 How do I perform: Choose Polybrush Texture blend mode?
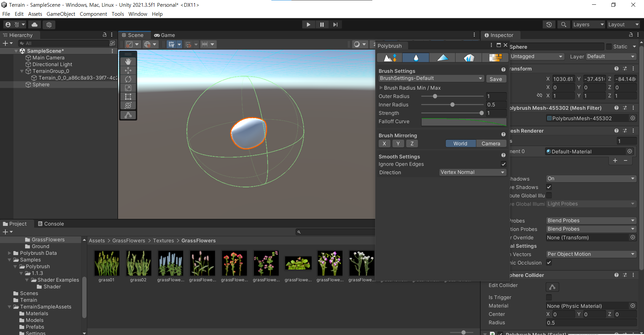495,58
